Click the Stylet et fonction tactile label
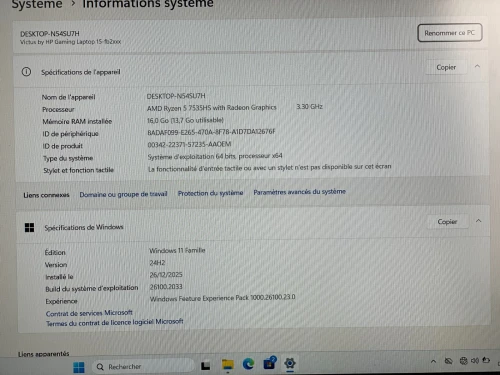This screenshot has height=375, width=500. (78, 170)
